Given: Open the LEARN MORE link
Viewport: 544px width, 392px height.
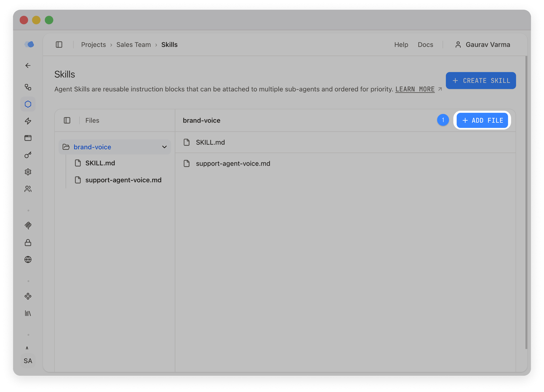Looking at the screenshot, I should [415, 89].
